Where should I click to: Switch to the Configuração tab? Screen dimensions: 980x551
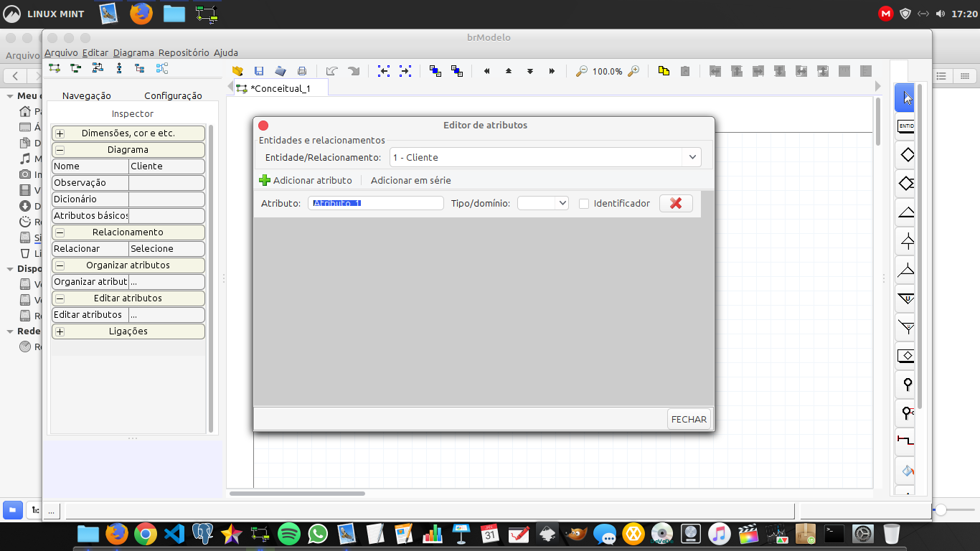(x=173, y=95)
